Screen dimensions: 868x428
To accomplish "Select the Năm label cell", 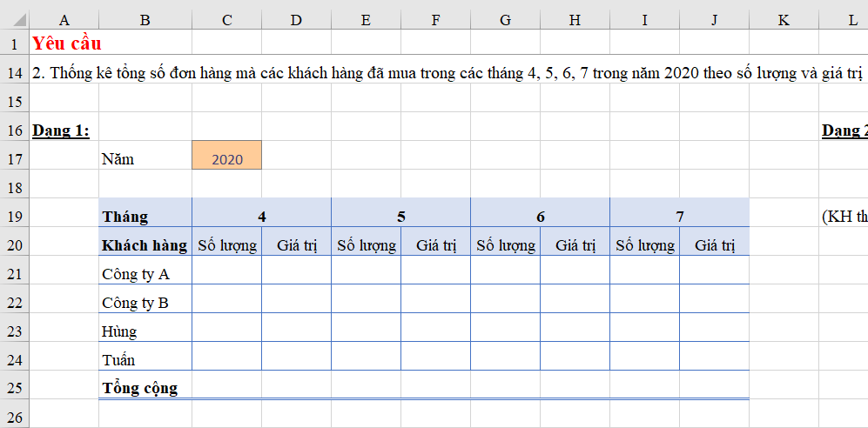I will [x=145, y=159].
